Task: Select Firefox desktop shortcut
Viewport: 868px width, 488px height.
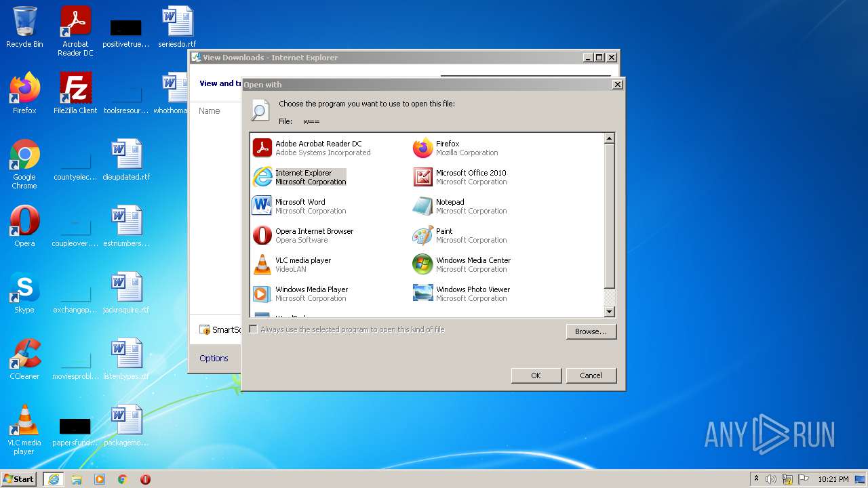Action: 24,93
